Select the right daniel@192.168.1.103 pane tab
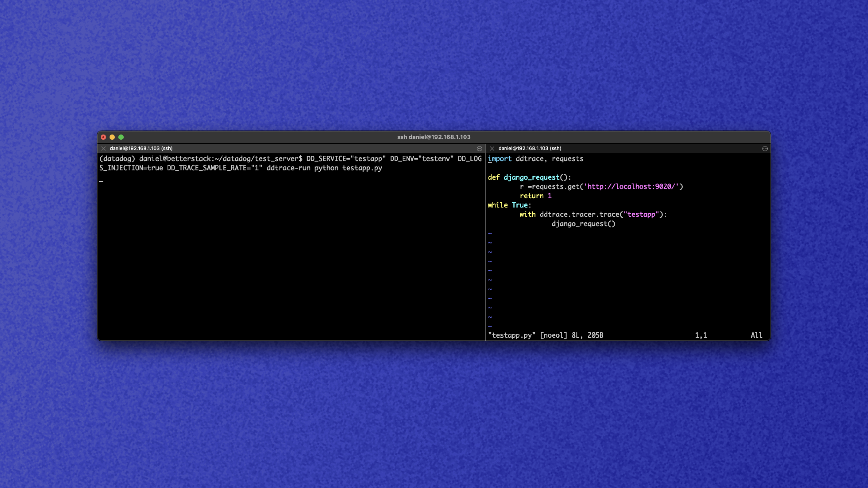Viewport: 868px width, 488px height. [530, 148]
